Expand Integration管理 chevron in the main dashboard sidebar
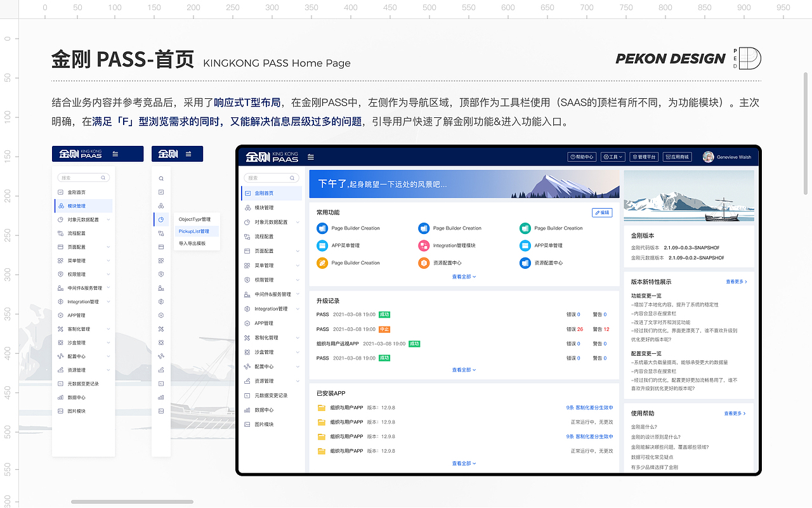The width and height of the screenshot is (812, 508). tap(298, 309)
